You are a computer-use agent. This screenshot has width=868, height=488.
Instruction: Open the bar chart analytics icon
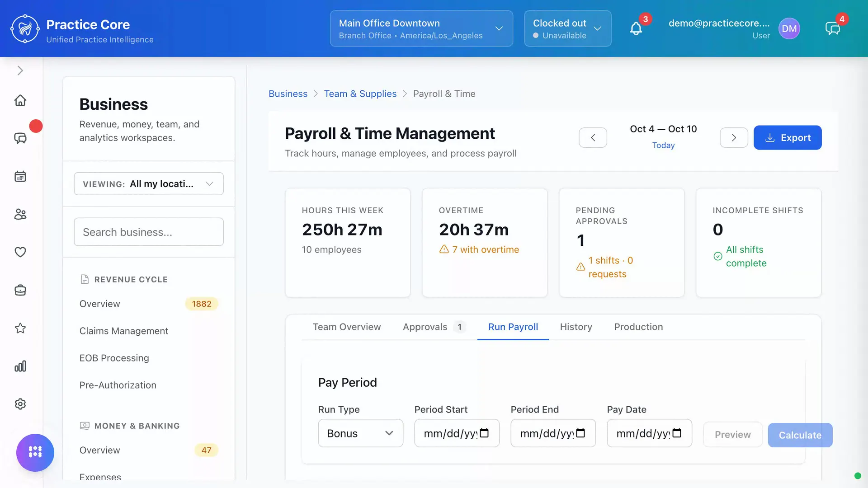pyautogui.click(x=20, y=366)
